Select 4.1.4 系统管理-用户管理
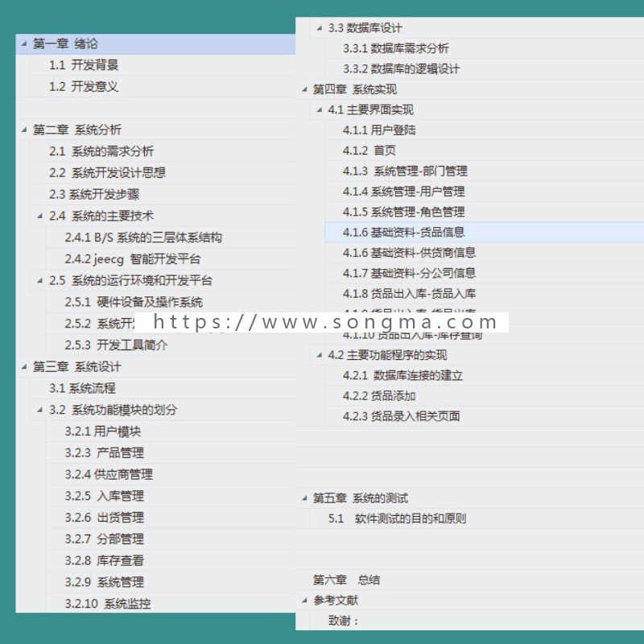The width and height of the screenshot is (644, 644). point(404,192)
